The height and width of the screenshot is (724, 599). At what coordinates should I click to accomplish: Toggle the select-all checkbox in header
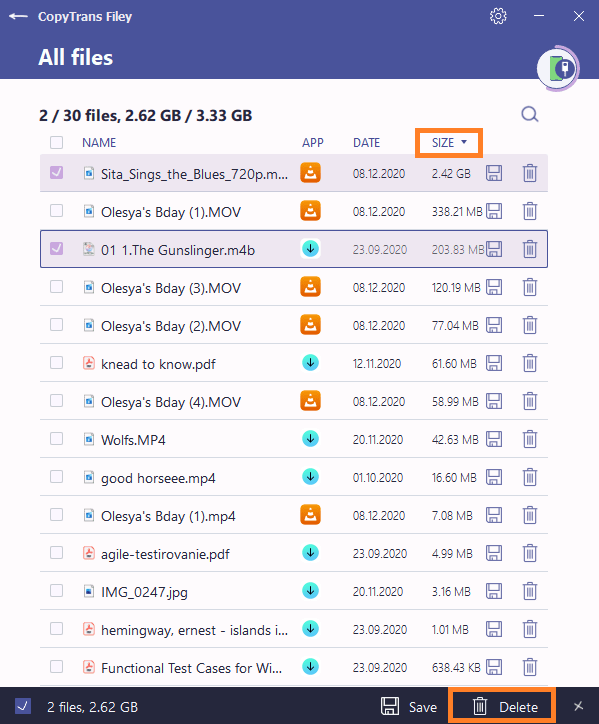pyautogui.click(x=56, y=142)
